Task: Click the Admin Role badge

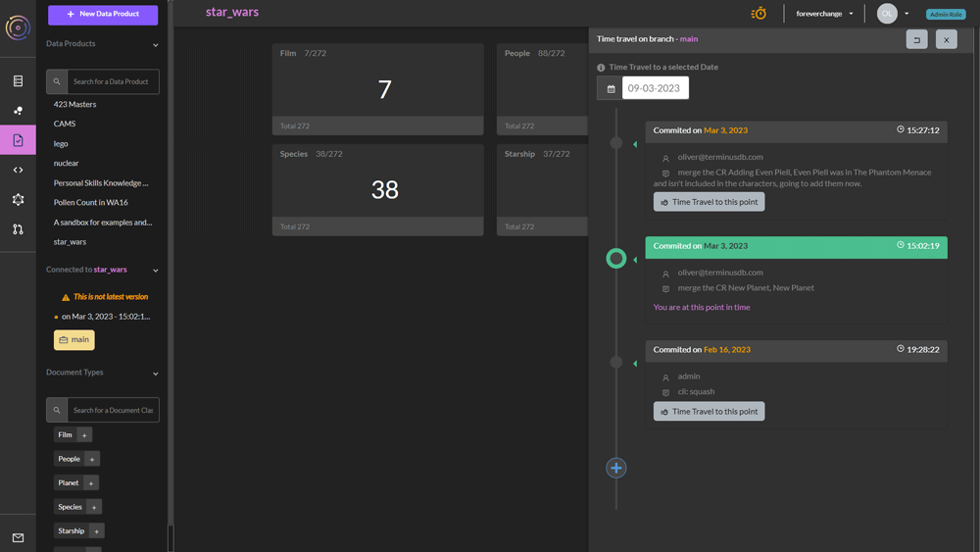Action: tap(946, 14)
